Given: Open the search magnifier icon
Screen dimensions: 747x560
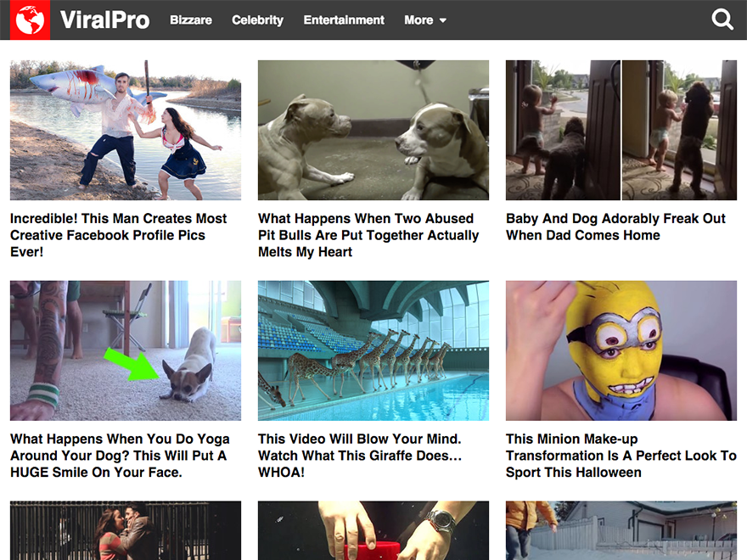Looking at the screenshot, I should [x=722, y=20].
